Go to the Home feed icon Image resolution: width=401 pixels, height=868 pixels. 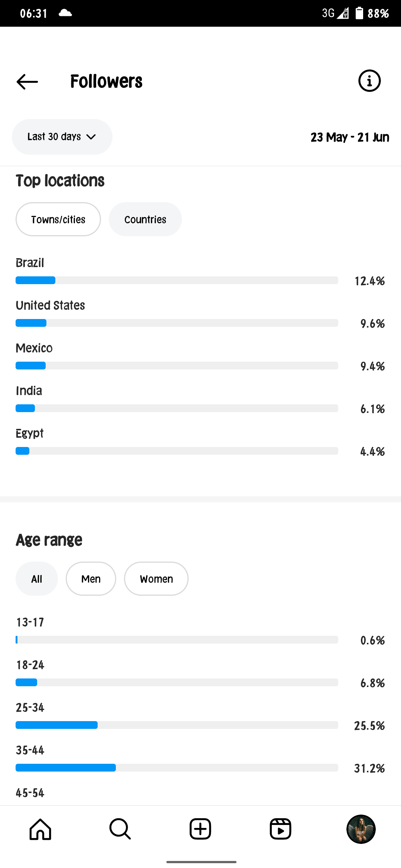[x=40, y=829]
